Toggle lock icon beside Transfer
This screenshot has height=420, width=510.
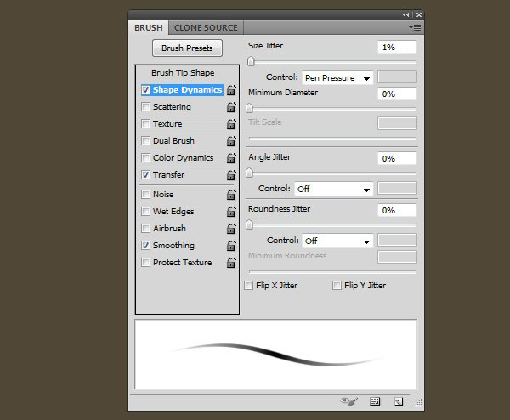coord(231,175)
